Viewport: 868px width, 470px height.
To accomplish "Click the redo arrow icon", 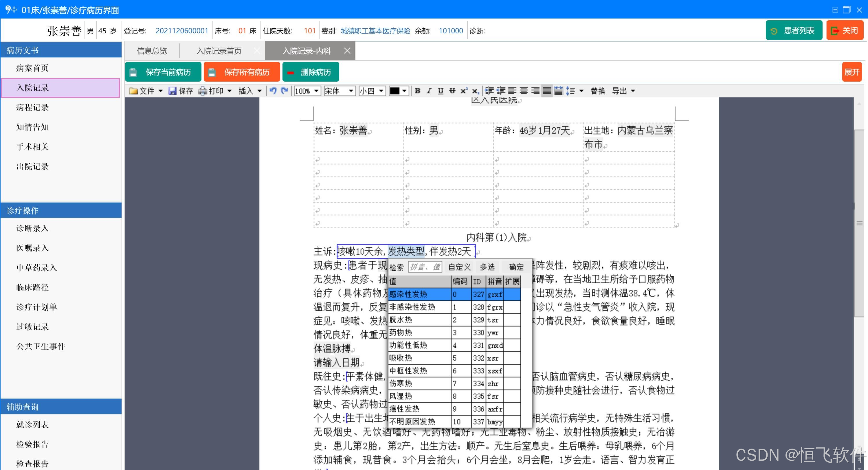I will [x=285, y=91].
